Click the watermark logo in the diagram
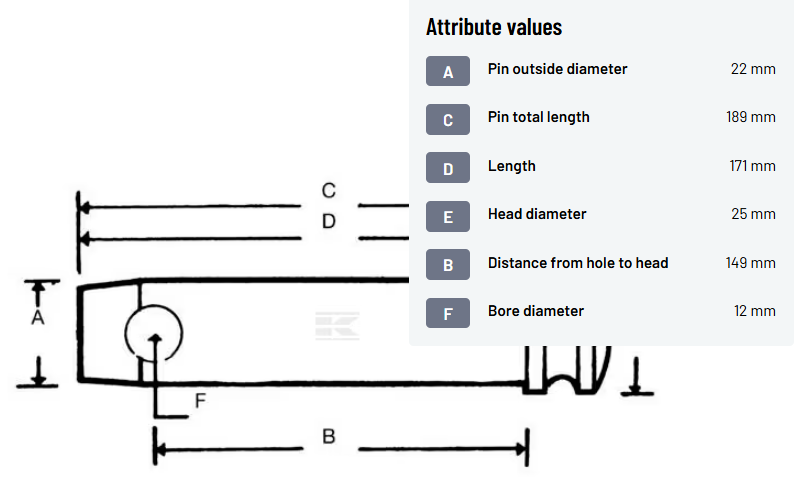Image resolution: width=797 pixels, height=496 pixels. pyautogui.click(x=337, y=327)
